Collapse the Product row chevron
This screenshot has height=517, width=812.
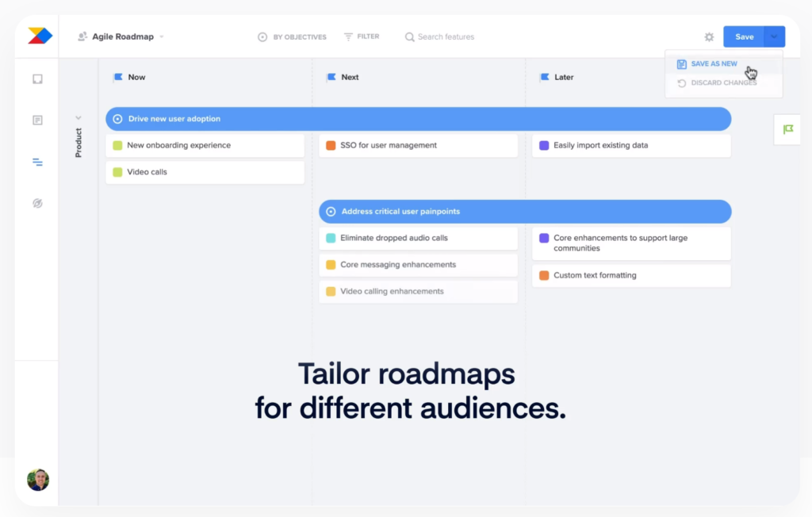(79, 117)
